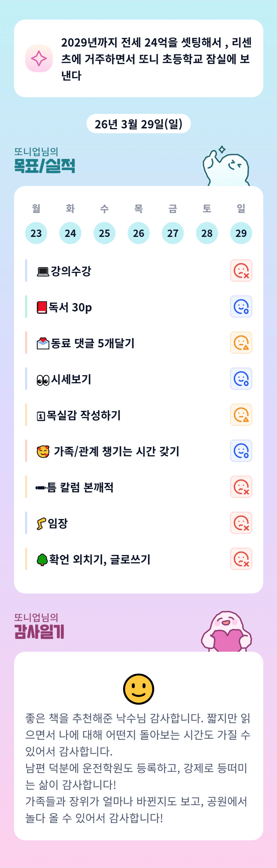
Task: Select Monday the 23rd in the week row
Action: coord(36,233)
